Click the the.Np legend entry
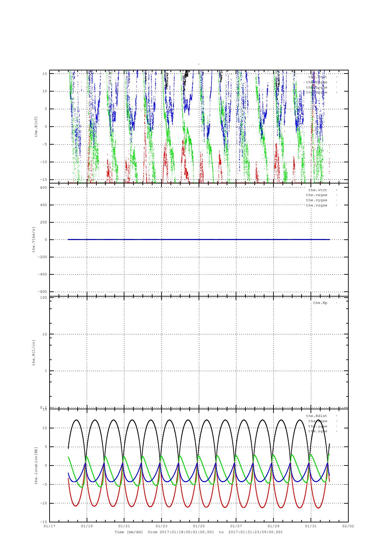392x555 pixels. coord(320,303)
